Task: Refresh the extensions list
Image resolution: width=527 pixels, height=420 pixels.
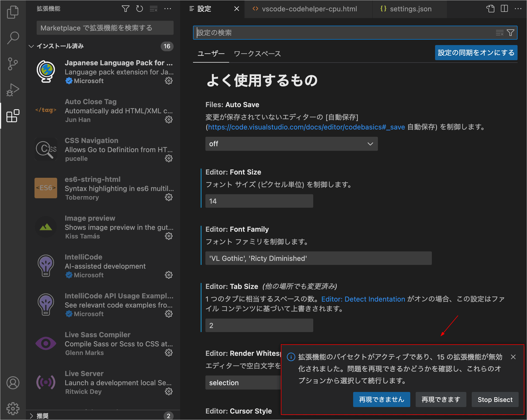Action: (x=139, y=9)
